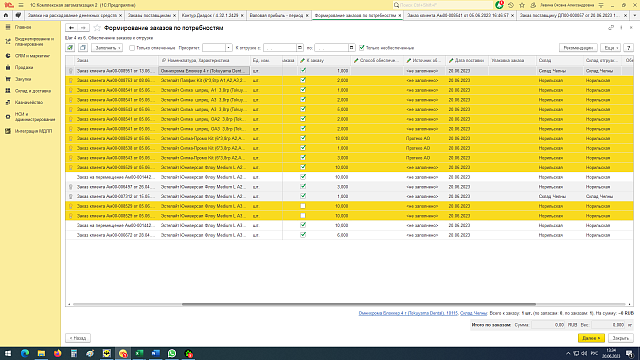Open Firefox from the Windows taskbar
640x360 pixels.
click(58, 353)
